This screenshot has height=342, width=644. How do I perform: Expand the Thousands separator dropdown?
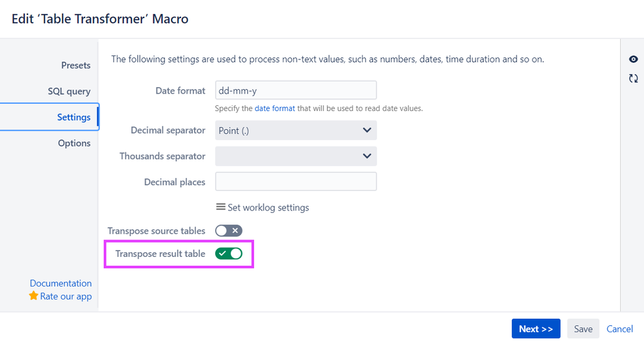[295, 156]
